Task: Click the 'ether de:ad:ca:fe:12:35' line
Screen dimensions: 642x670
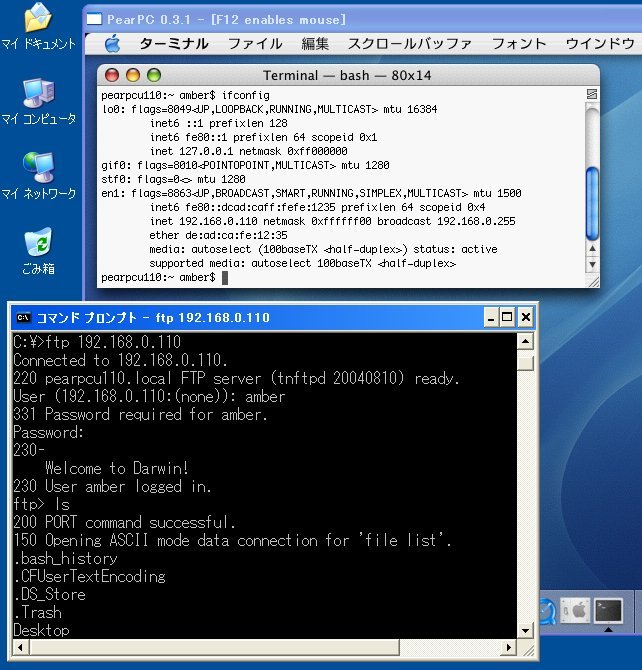Action: [x=218, y=235]
